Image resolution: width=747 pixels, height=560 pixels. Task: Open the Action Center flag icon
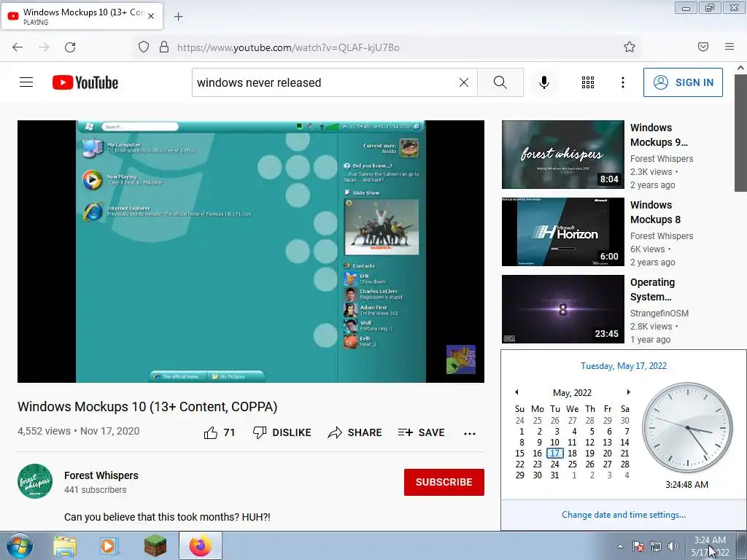coord(638,546)
